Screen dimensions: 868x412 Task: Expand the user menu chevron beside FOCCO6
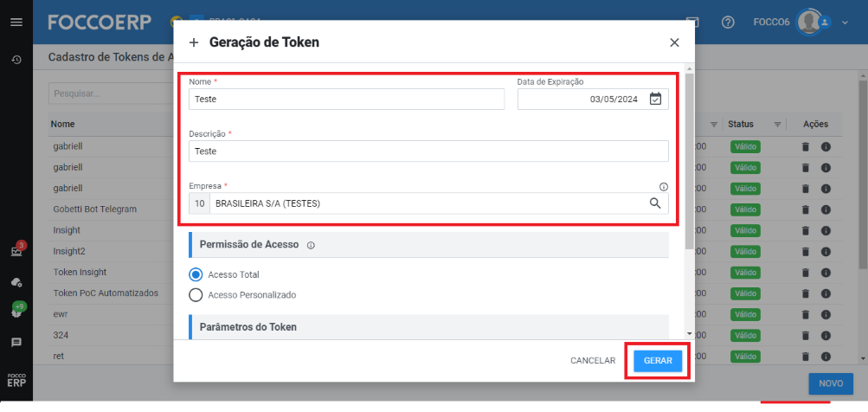pyautogui.click(x=845, y=23)
